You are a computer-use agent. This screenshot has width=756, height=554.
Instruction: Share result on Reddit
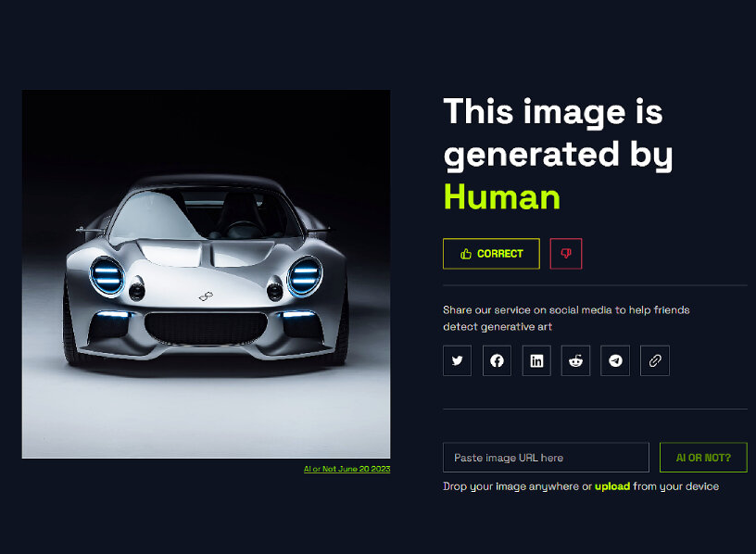pyautogui.click(x=575, y=360)
